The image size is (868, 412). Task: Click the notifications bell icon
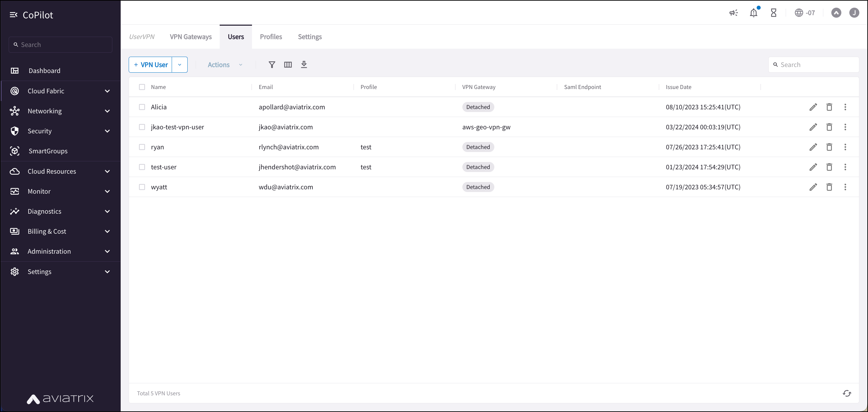(754, 12)
